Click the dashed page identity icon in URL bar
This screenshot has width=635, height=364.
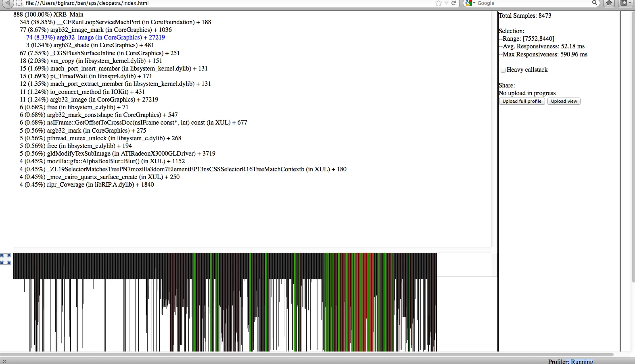click(x=19, y=3)
